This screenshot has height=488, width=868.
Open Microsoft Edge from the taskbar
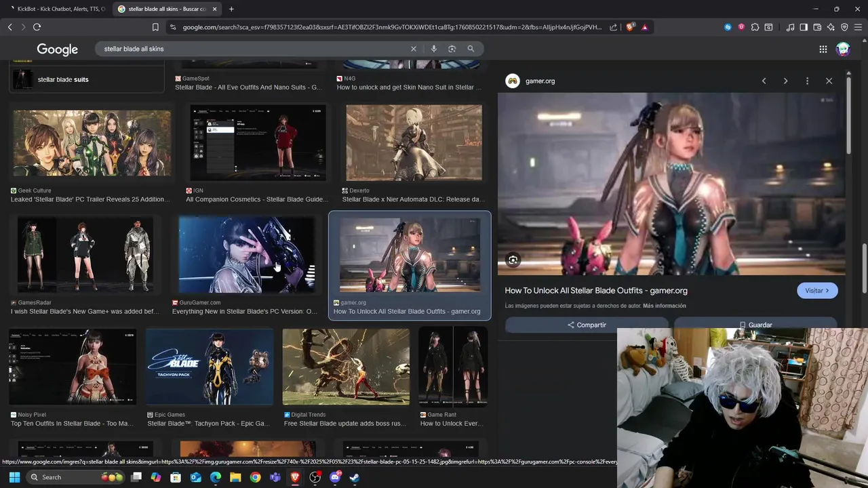[216, 477]
